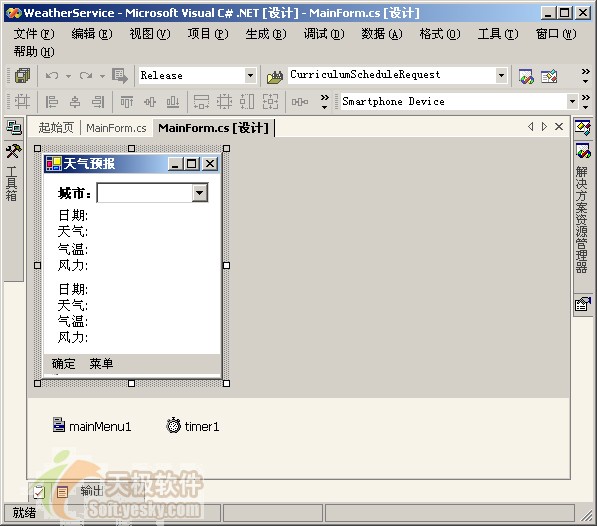Click the find-in-files folder icon
This screenshot has height=526, width=597.
[275, 76]
